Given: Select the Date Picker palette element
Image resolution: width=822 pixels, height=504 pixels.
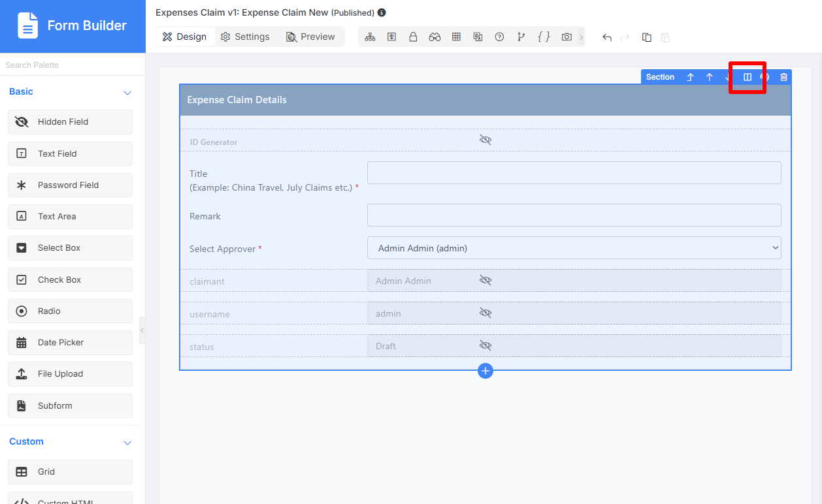Looking at the screenshot, I should pyautogui.click(x=70, y=342).
